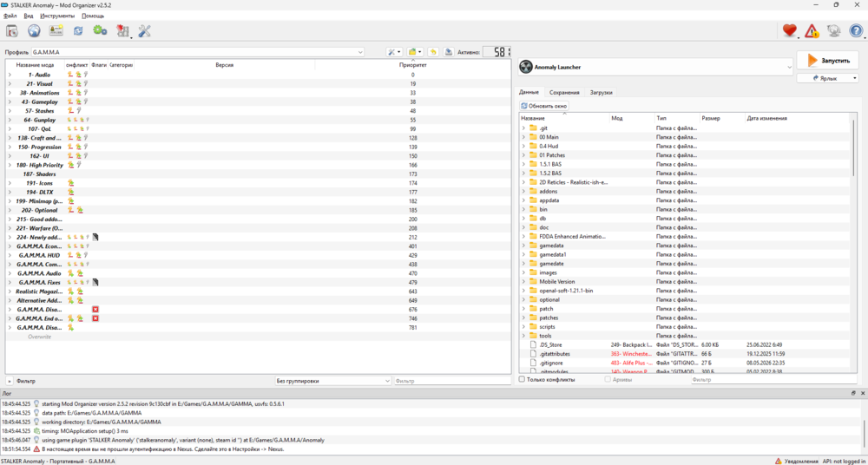The height and width of the screenshot is (465, 868).
Task: Close the Лог panel
Action: [x=863, y=393]
